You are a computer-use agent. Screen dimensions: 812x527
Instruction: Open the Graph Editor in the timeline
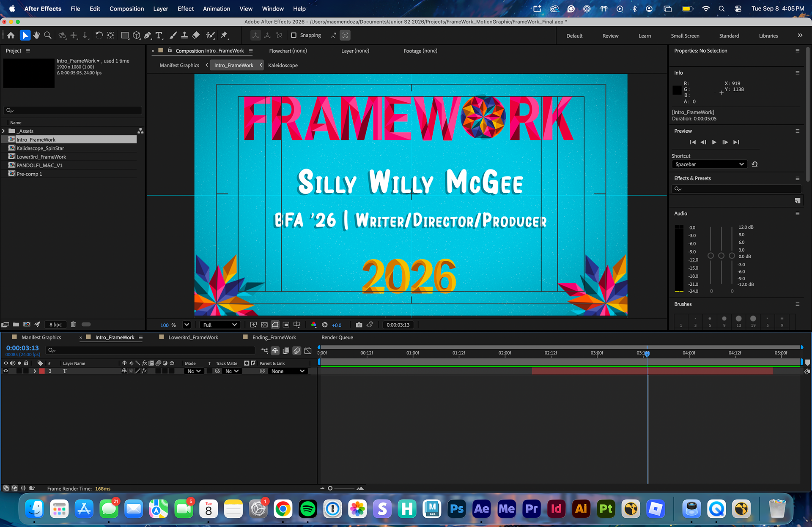point(308,350)
